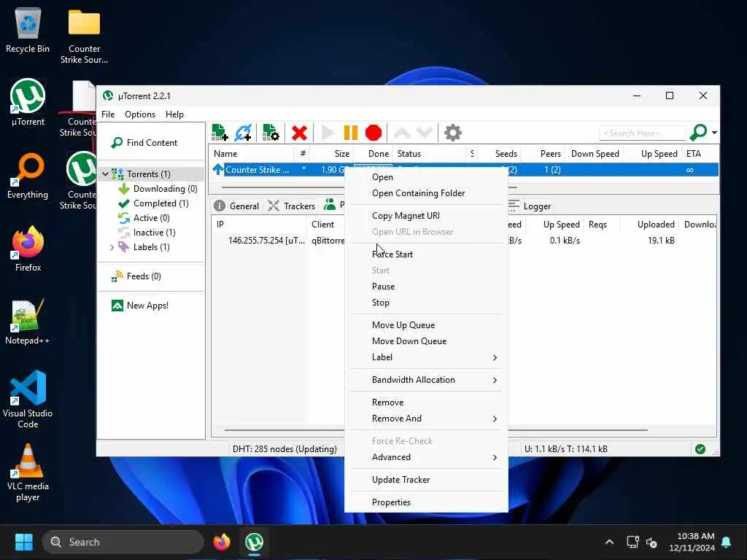Click the Move Down Queue arrow icon
This screenshot has height=560, width=747.
pos(425,133)
